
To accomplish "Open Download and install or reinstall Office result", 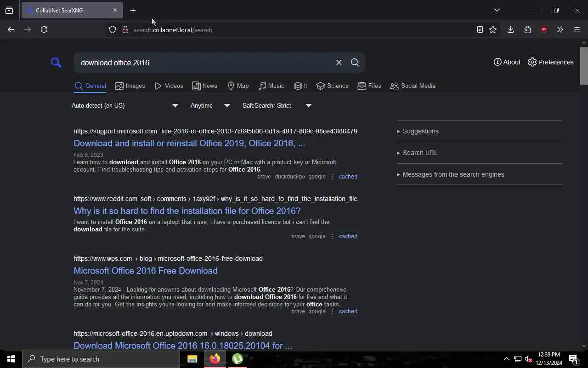I will point(189,143).
